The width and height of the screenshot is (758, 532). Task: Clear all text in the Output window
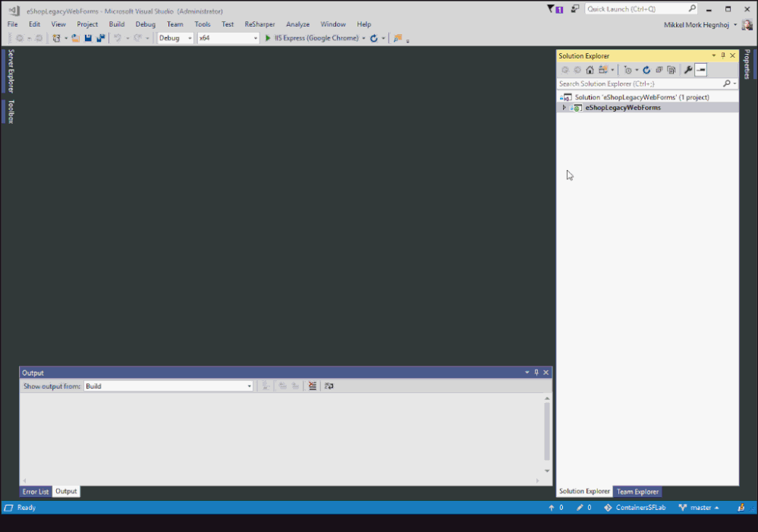pyautogui.click(x=312, y=386)
